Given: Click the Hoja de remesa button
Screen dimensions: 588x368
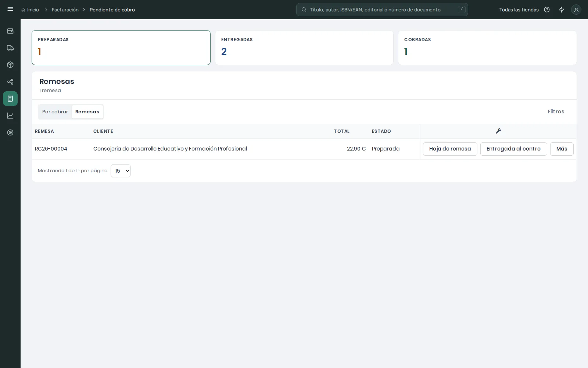Looking at the screenshot, I should click(x=450, y=149).
